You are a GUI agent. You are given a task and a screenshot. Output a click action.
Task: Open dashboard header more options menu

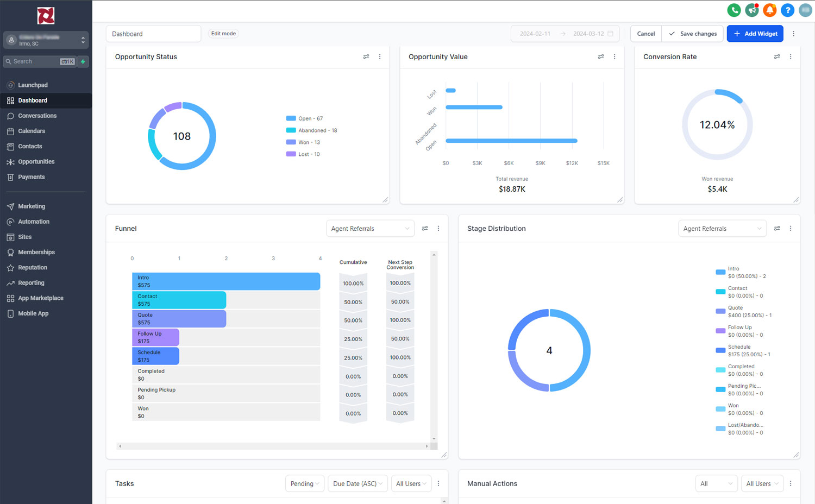[794, 34]
